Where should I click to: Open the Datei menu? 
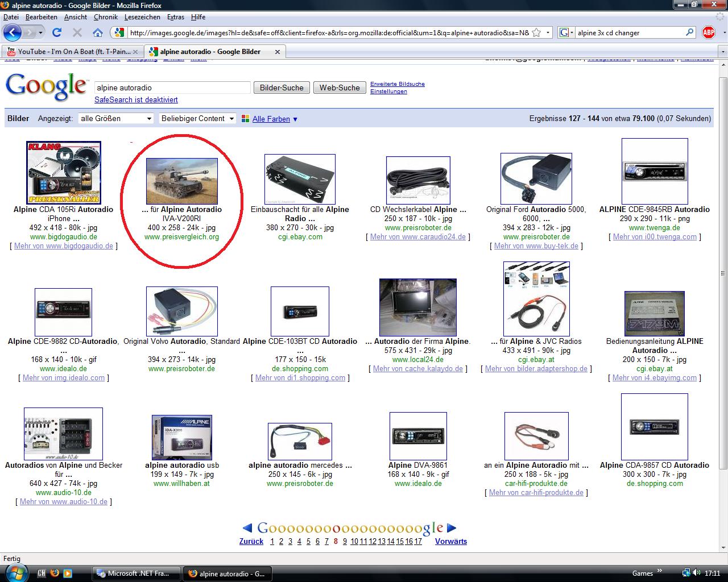tap(11, 17)
